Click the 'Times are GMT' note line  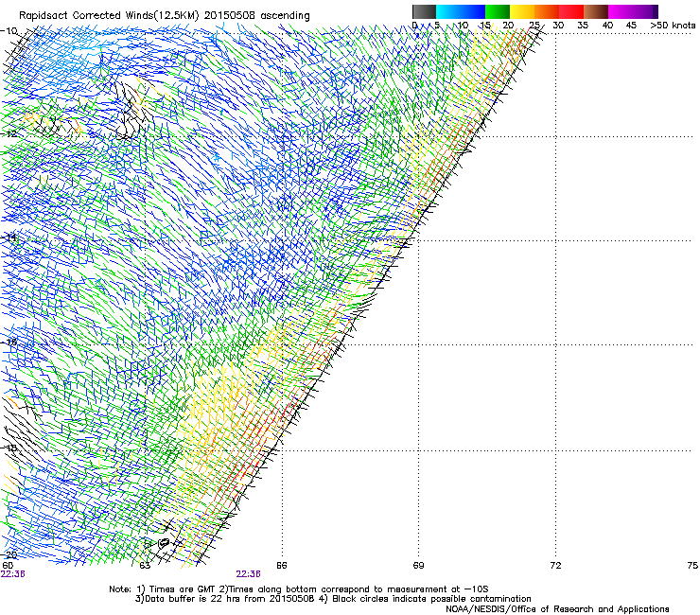pos(299,589)
